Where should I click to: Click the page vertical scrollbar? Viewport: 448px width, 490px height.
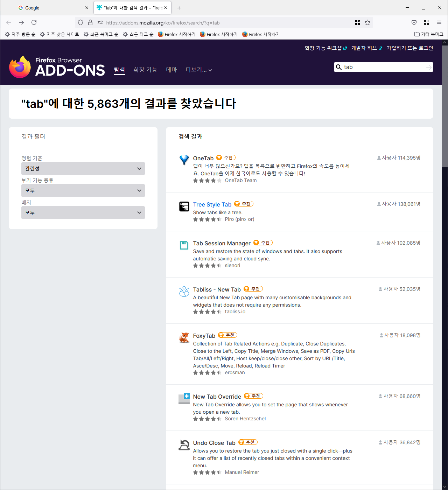[445, 106]
